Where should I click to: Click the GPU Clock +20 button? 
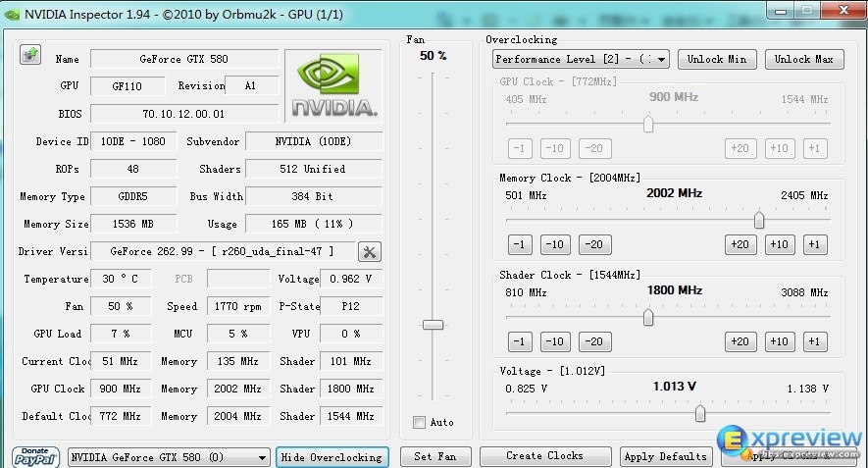point(740,148)
